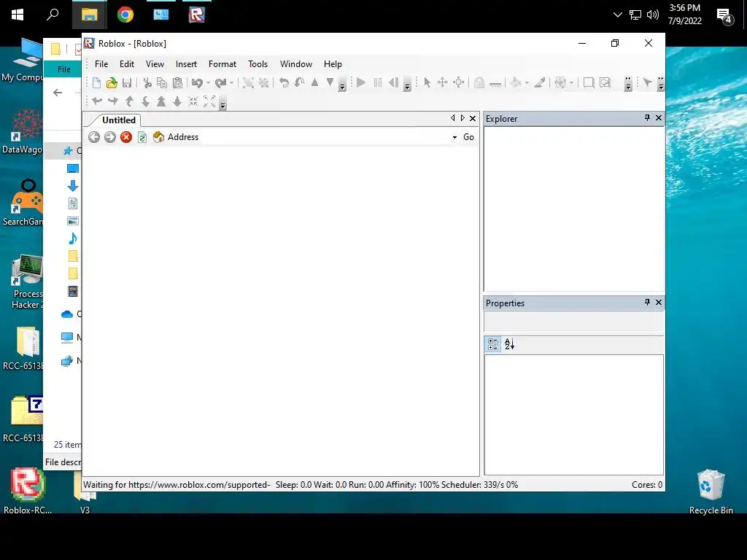The image size is (747, 560).
Task: Open Material tool dropdown arrow
Action: pyautogui.click(x=571, y=83)
